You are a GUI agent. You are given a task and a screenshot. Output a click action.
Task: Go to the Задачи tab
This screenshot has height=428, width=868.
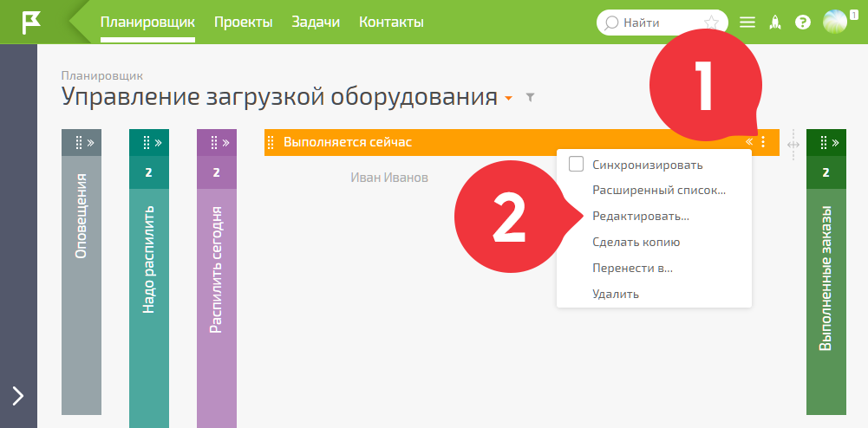pos(316,23)
